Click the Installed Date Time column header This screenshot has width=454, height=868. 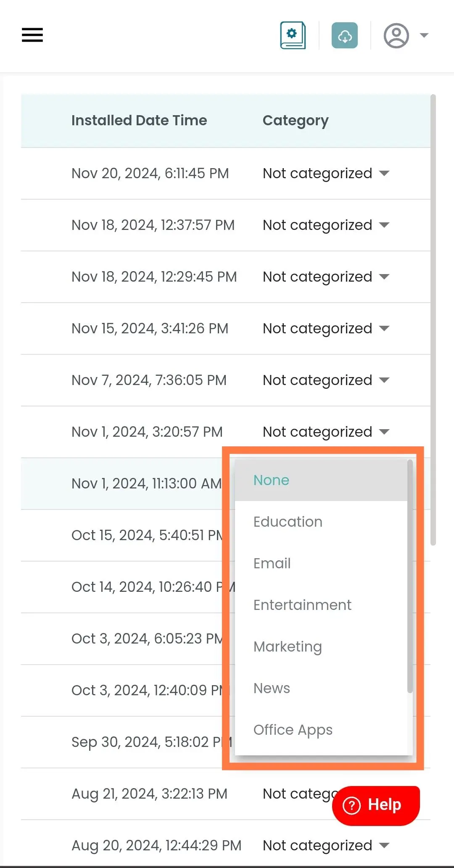139,121
